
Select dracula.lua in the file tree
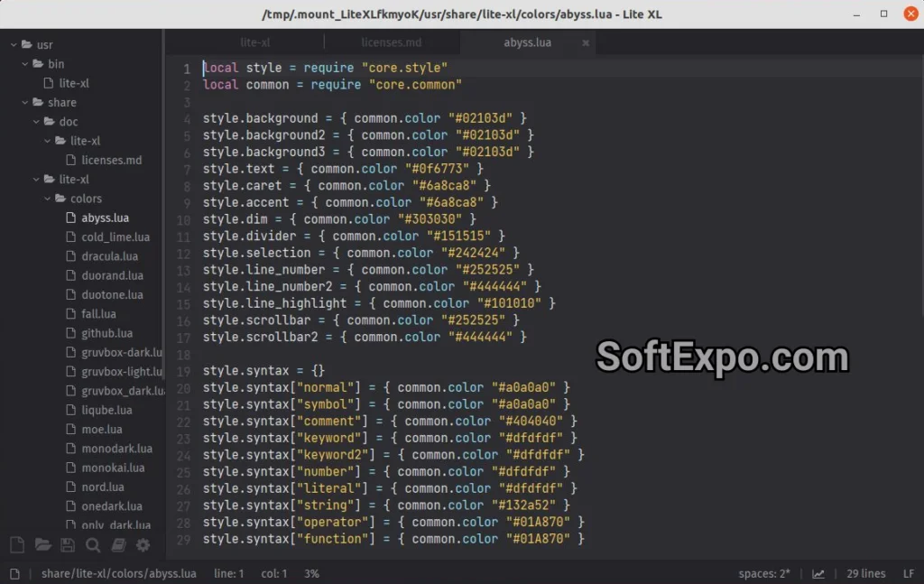tap(109, 255)
